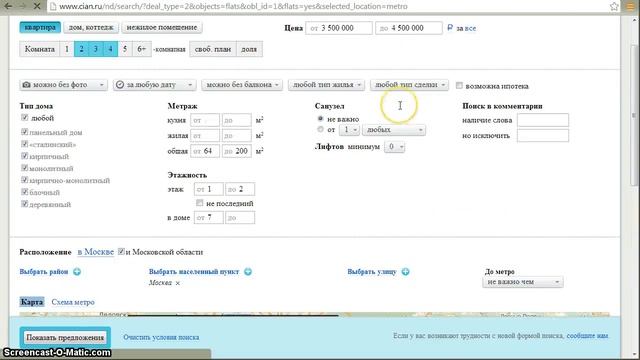This screenshot has width=640, height=360.
Task: Toggle the кирпично-монолитный checkbox
Action: [x=24, y=180]
